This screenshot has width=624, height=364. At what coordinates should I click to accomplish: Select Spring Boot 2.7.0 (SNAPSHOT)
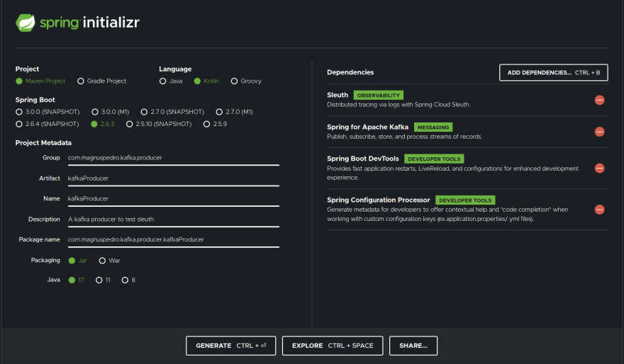172,112
